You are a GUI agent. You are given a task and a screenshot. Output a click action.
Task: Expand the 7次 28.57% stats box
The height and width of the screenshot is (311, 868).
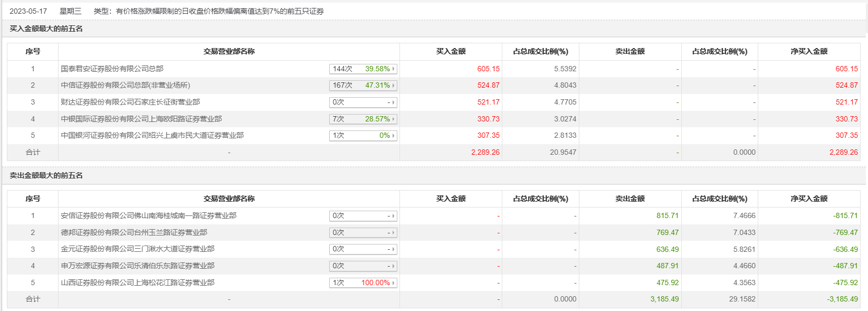(363, 119)
